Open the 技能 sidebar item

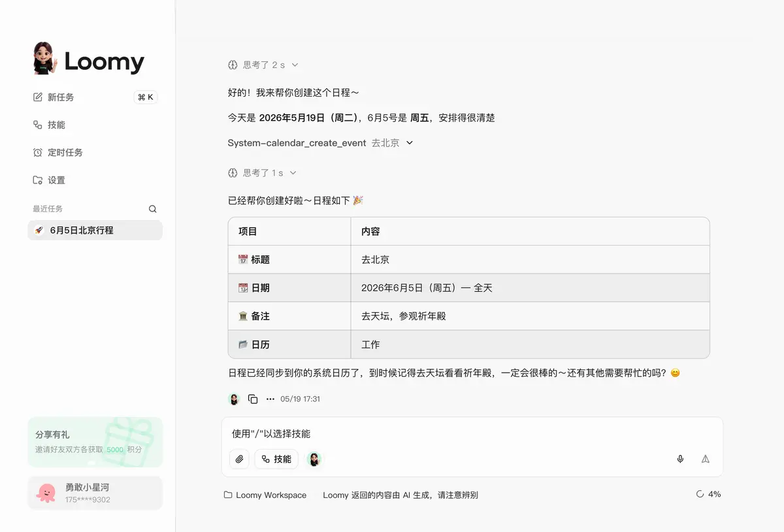[x=49, y=125]
